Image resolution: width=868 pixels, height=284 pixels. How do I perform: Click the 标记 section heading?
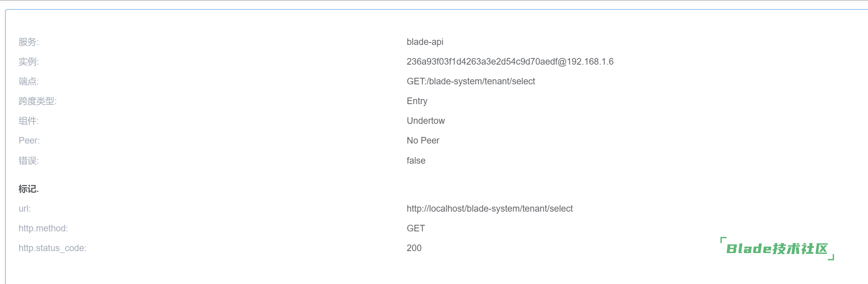29,189
